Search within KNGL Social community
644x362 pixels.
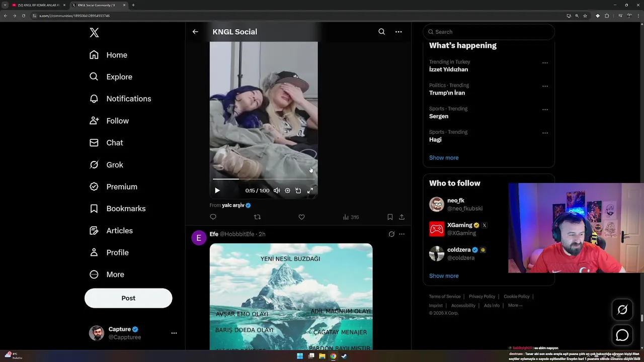pyautogui.click(x=382, y=32)
